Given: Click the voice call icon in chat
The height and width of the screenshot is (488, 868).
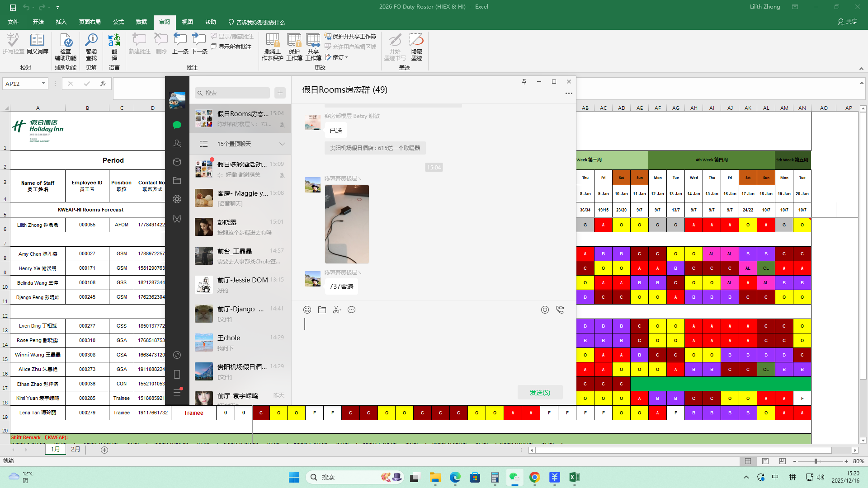Looking at the screenshot, I should pos(560,310).
